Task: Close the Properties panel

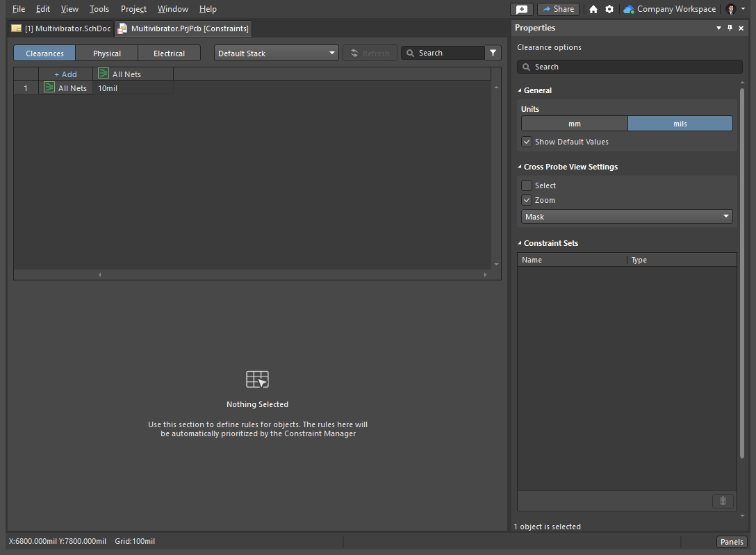Action: (x=741, y=28)
